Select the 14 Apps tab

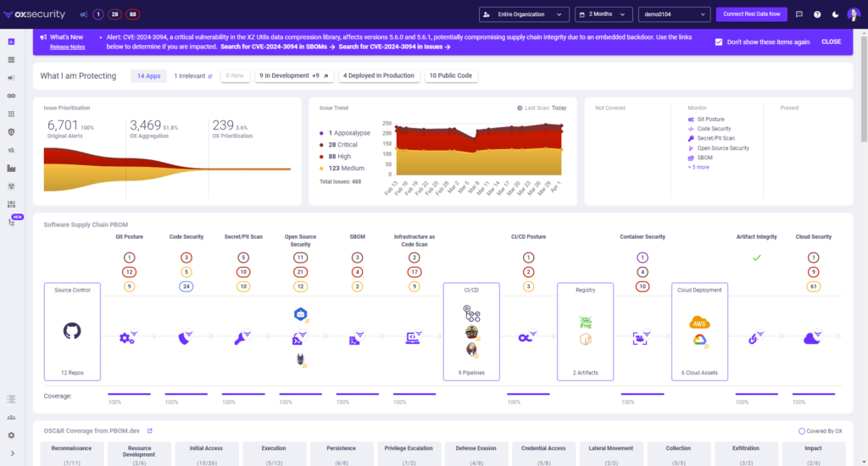[x=148, y=75]
